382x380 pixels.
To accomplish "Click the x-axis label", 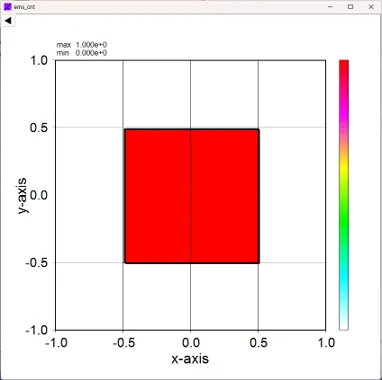I will pos(190,359).
